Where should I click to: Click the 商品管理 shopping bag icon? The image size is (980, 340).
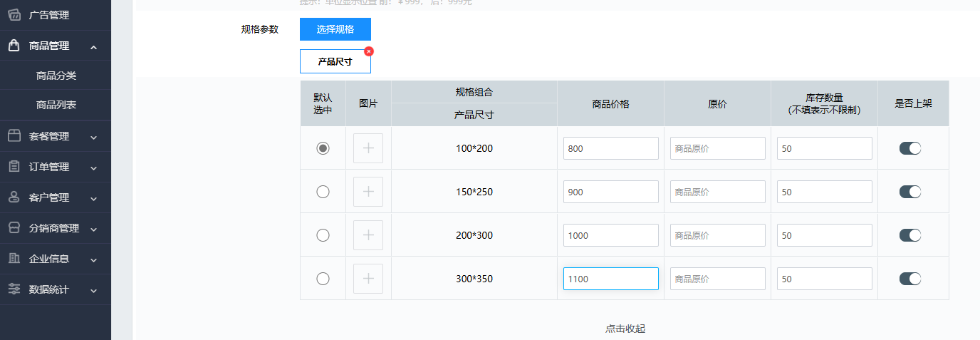pyautogui.click(x=14, y=46)
